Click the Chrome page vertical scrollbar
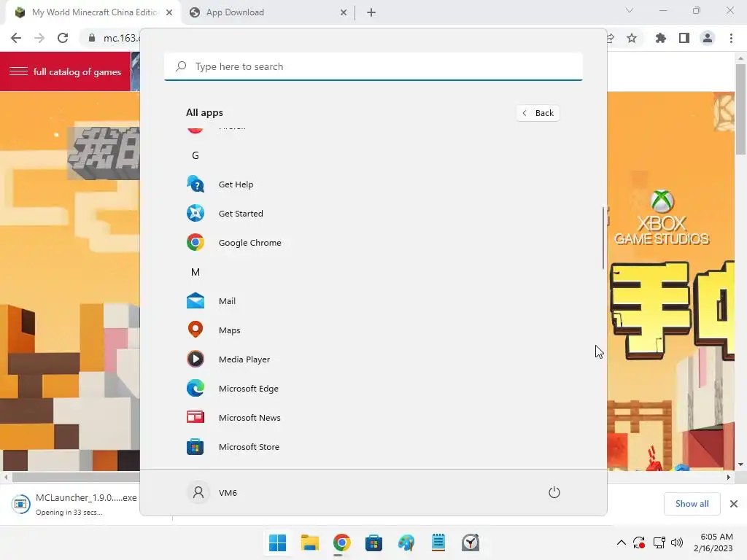The image size is (747, 560). [740, 109]
